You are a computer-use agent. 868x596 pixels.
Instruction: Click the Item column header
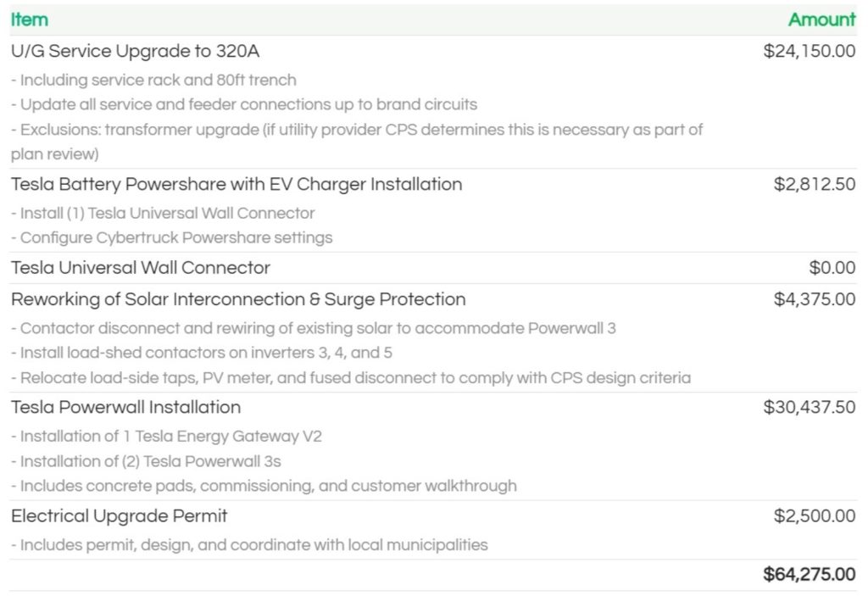tap(30, 19)
